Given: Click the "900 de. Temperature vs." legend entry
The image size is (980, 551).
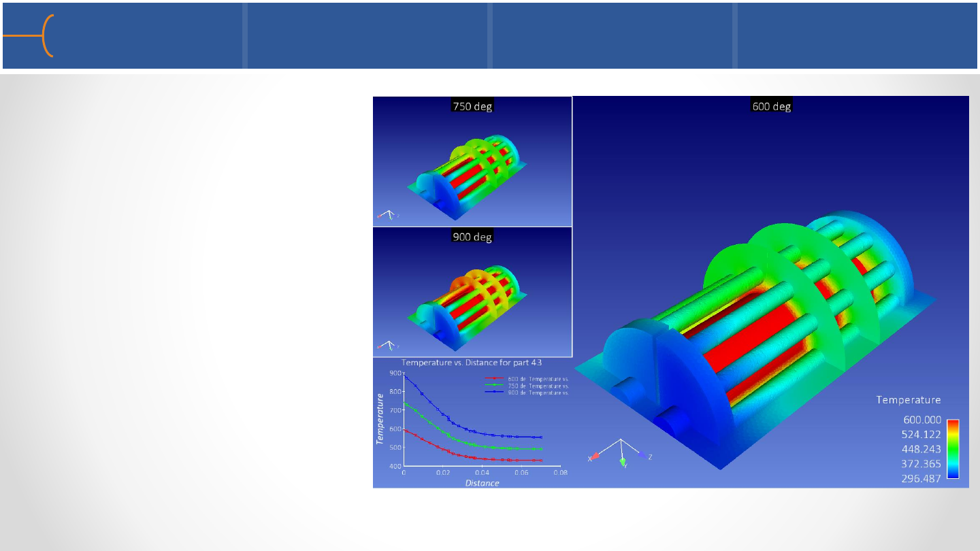Looking at the screenshot, I should (x=527, y=393).
